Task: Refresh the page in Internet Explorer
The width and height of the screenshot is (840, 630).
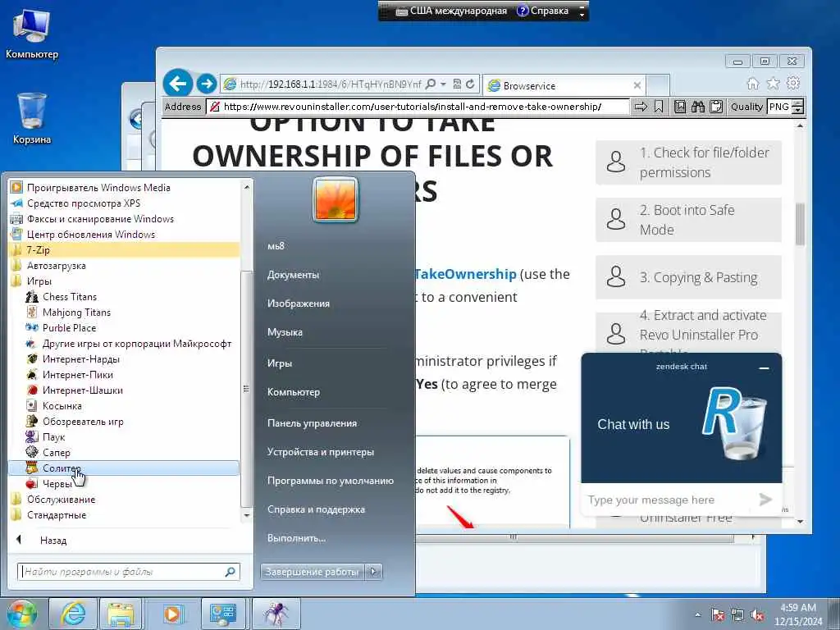Action: (x=470, y=84)
